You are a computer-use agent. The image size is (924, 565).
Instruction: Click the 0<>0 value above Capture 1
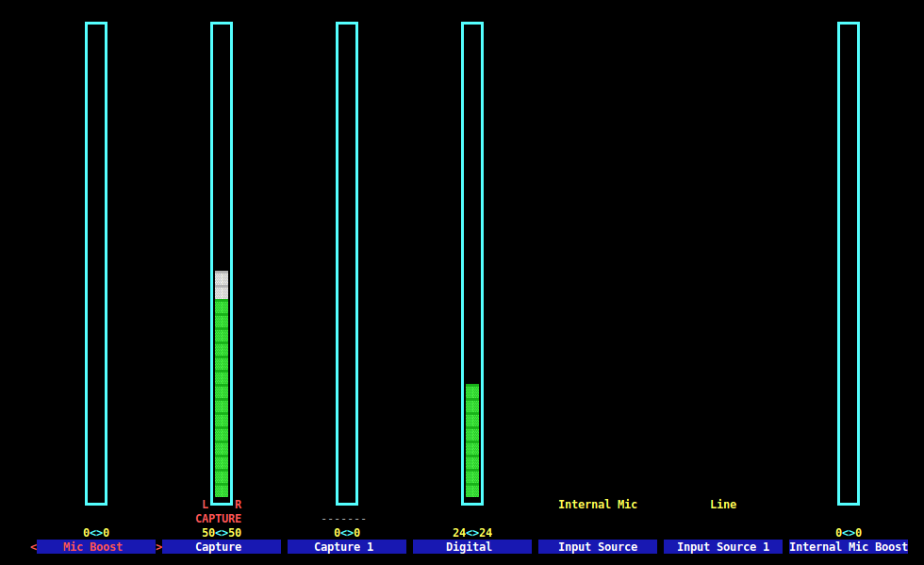(x=347, y=533)
